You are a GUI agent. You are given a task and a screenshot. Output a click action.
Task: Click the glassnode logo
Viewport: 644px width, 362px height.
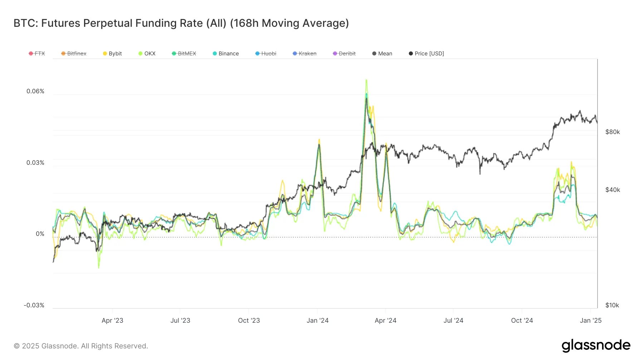(596, 345)
